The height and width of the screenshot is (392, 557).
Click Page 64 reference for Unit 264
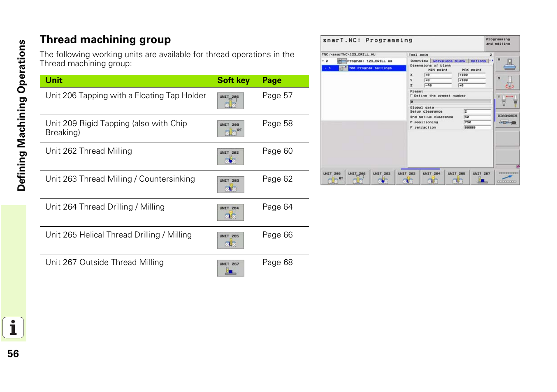278,207
